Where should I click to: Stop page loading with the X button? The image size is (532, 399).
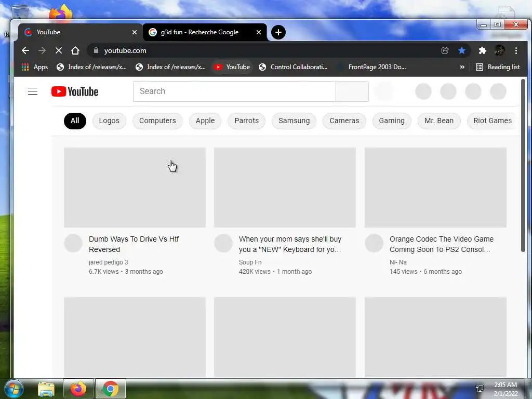(58, 50)
